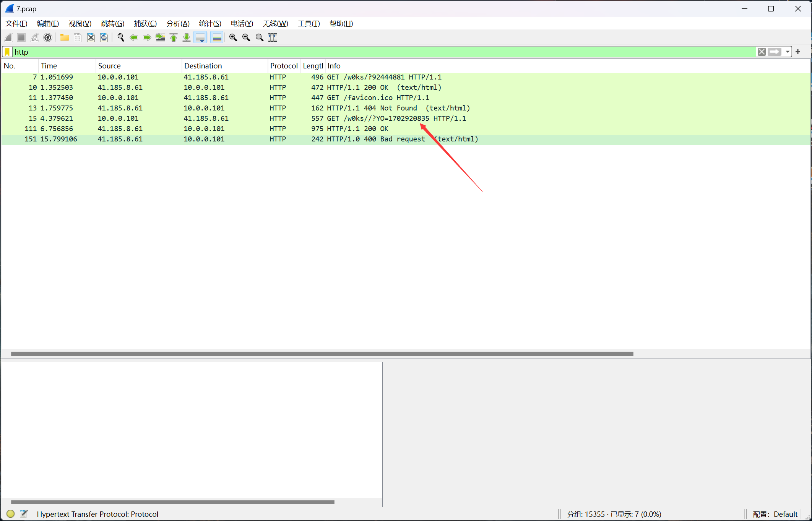812x521 pixels.
Task: Open the 分析(A) menu
Action: tap(178, 24)
